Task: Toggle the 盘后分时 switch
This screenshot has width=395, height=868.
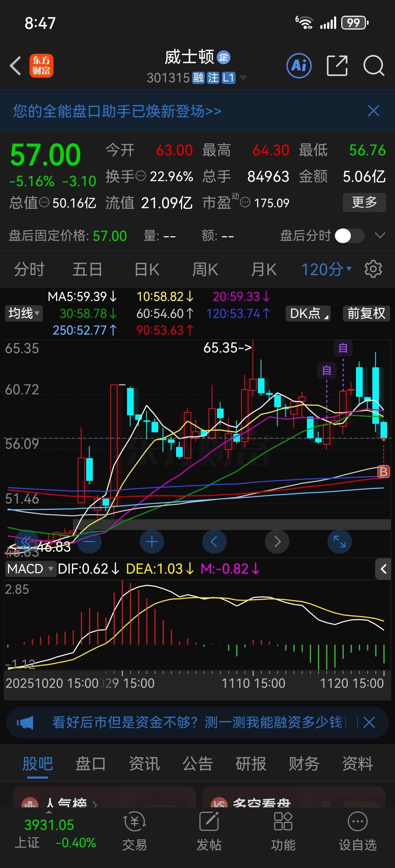Action: point(349,236)
